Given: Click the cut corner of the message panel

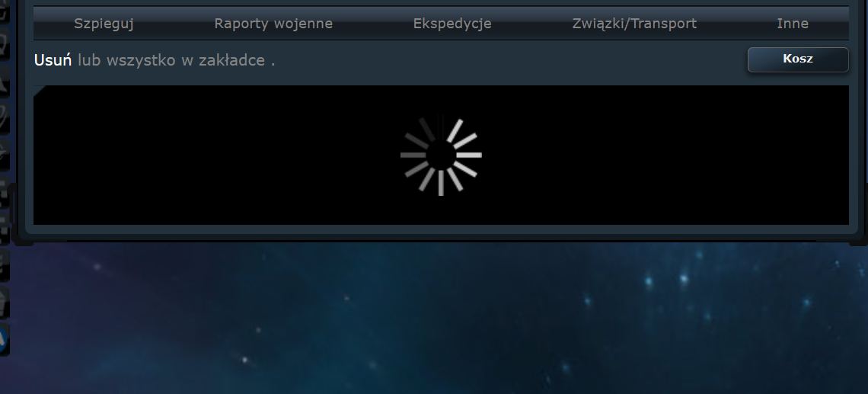Looking at the screenshot, I should tap(40, 91).
